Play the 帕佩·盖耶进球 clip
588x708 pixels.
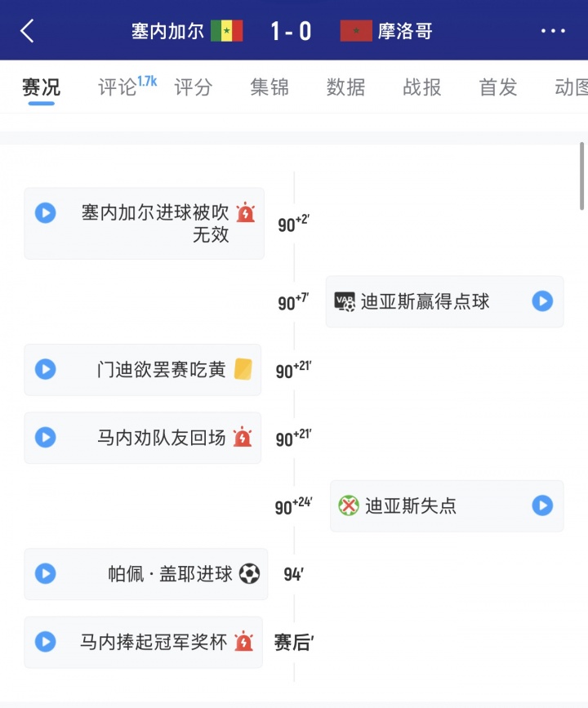pyautogui.click(x=45, y=573)
